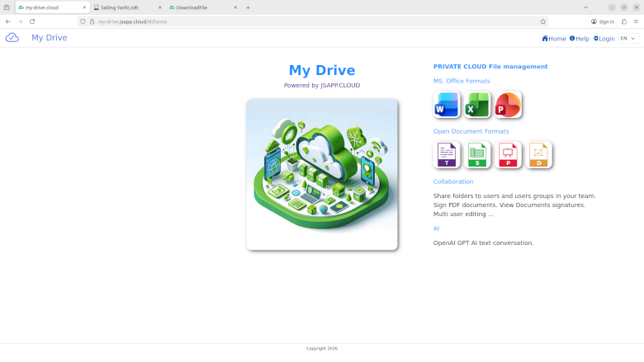Switch to the Sailing Yacht.odt tab
The image size is (644, 362).
point(124,7)
